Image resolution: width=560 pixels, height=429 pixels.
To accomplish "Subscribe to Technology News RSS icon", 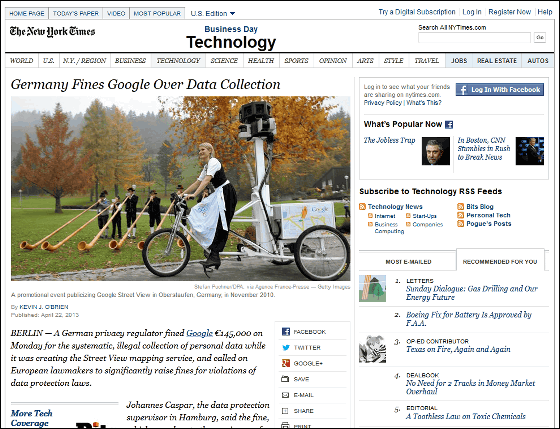I will 362,206.
